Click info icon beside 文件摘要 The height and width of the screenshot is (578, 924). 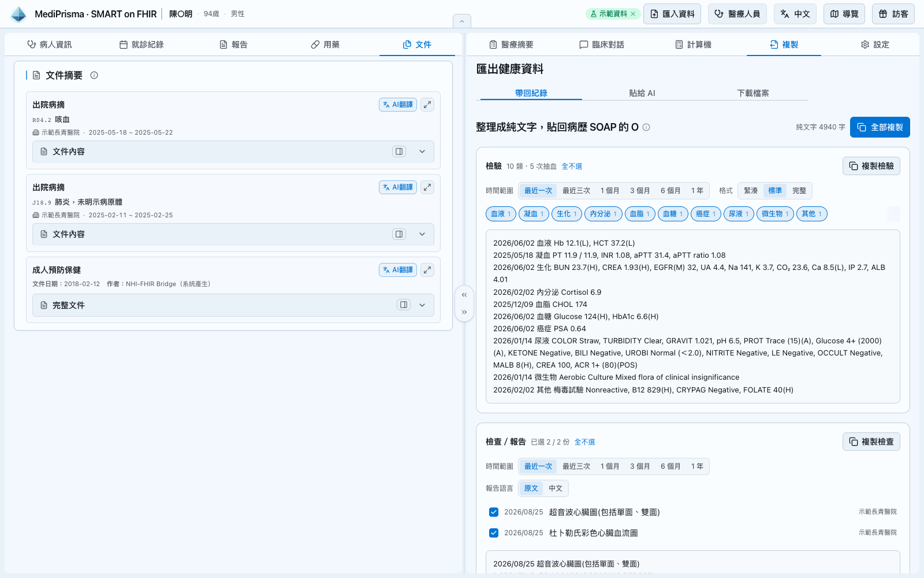coord(94,75)
